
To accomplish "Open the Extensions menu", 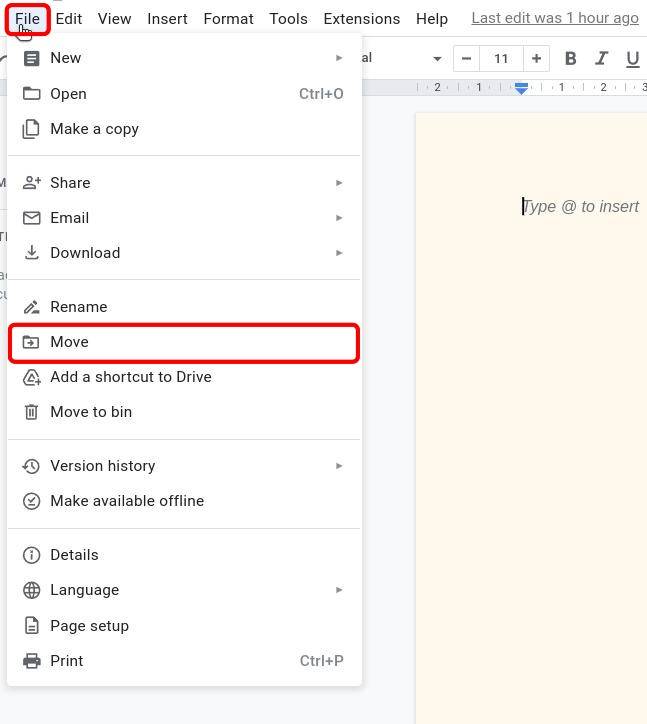I will (x=361, y=19).
